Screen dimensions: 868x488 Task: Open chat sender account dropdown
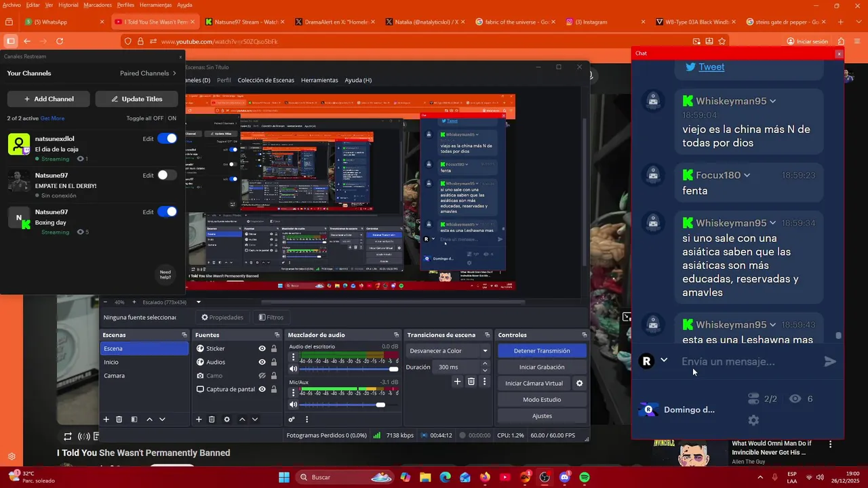[x=664, y=360]
